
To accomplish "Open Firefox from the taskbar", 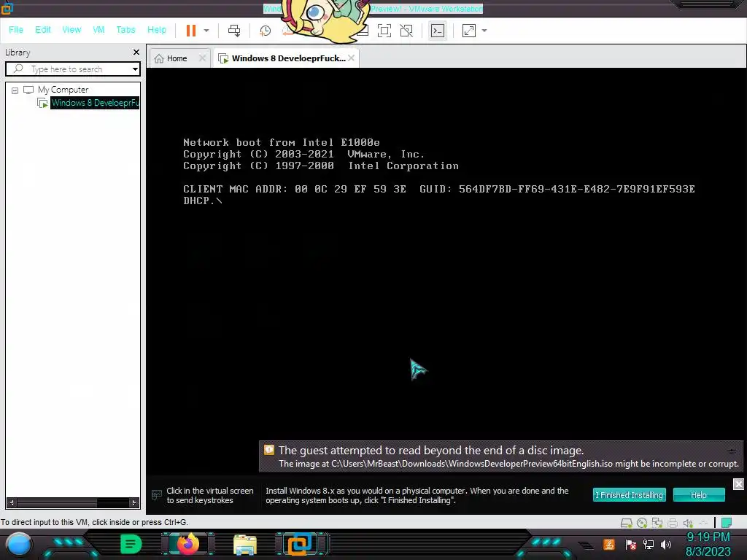I will point(187,544).
